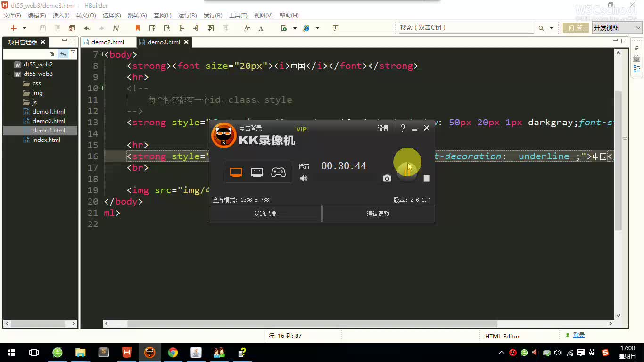Choose the game recording mode gamepad icon

pyautogui.click(x=278, y=172)
